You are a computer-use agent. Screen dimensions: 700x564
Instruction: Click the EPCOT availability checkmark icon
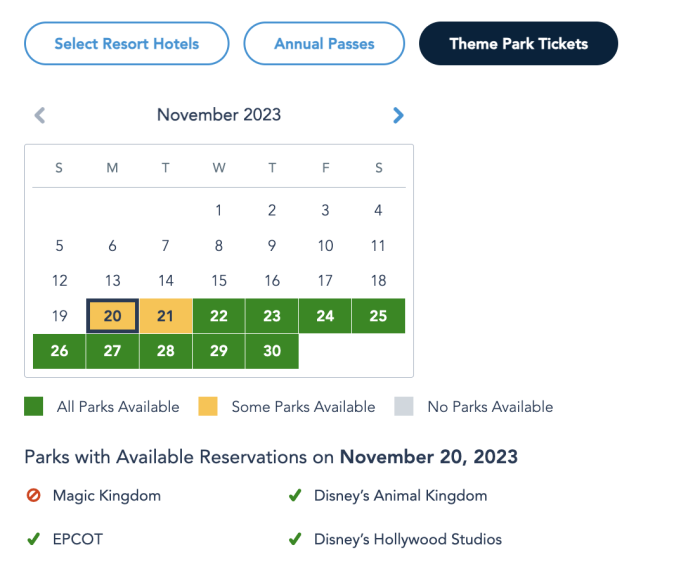click(34, 539)
